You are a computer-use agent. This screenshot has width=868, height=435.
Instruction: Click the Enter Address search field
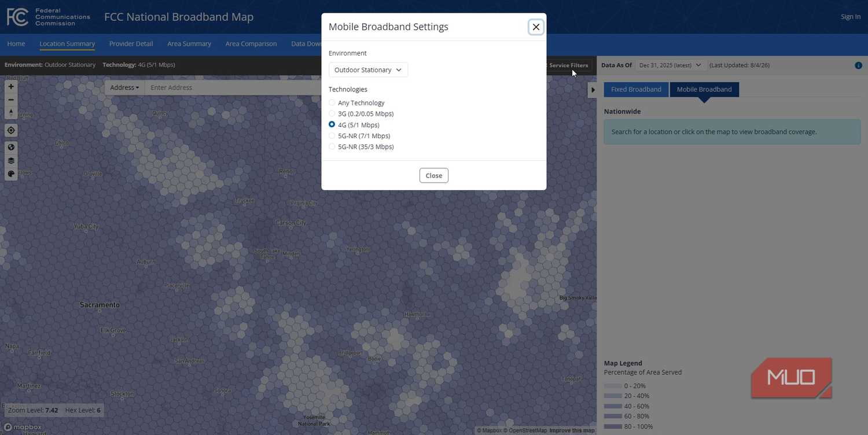[x=233, y=87]
